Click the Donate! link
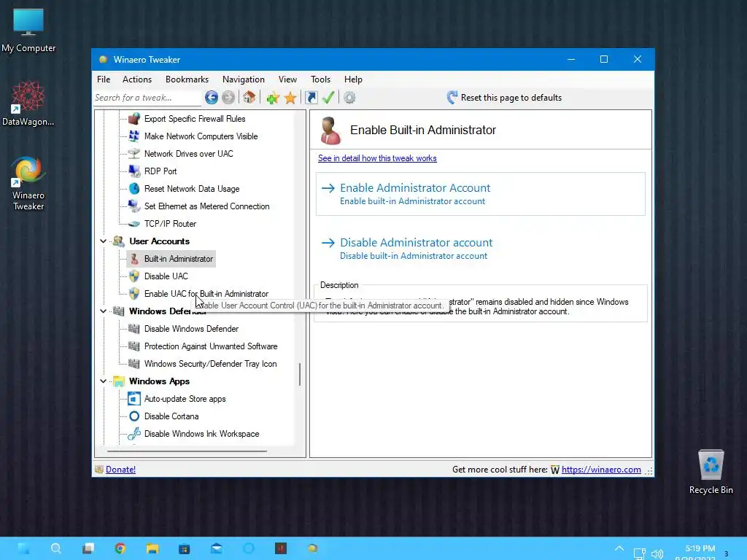This screenshot has height=560, width=747. click(x=120, y=470)
